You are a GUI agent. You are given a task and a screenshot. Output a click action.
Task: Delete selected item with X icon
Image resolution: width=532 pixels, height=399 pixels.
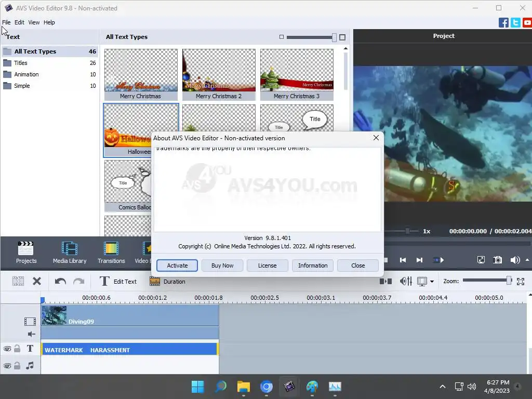(x=37, y=281)
